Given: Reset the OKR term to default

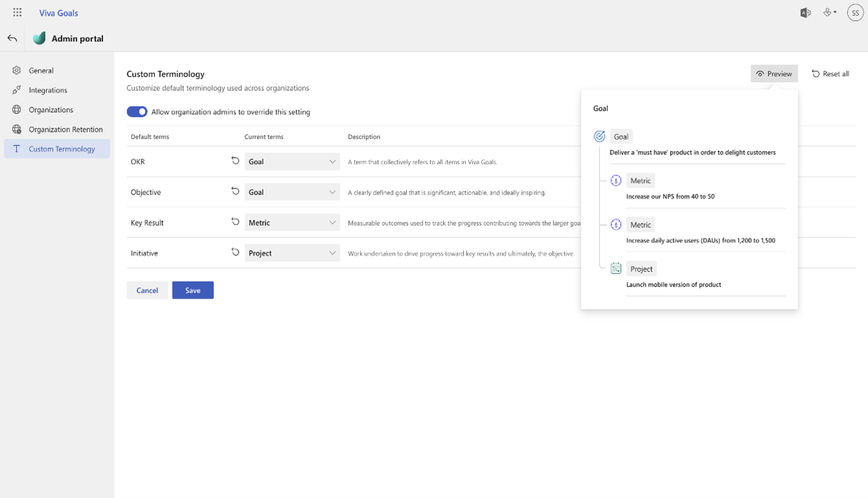Looking at the screenshot, I should tap(235, 161).
